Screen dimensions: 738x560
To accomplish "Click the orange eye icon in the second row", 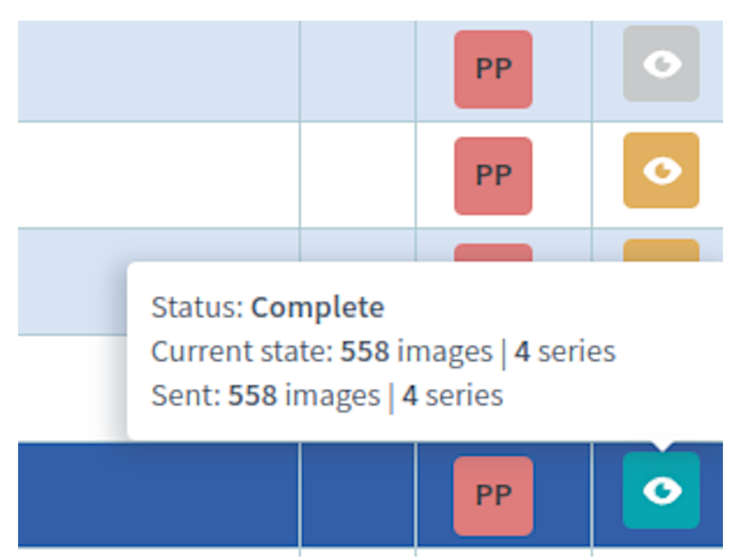I will (x=661, y=170).
